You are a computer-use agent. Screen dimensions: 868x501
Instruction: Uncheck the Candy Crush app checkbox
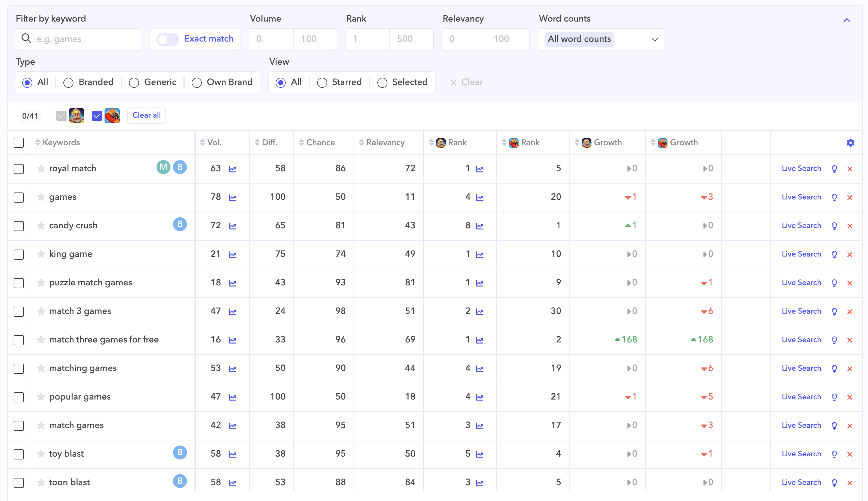point(97,116)
